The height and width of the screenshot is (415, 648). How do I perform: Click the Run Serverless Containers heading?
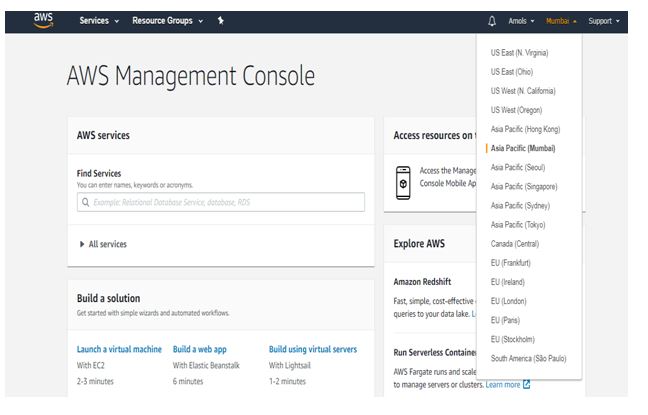435,353
